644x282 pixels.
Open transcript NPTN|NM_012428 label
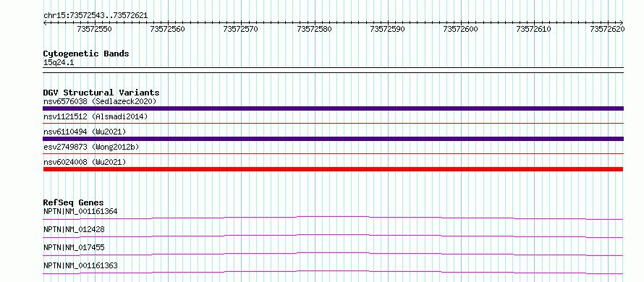tap(74, 229)
